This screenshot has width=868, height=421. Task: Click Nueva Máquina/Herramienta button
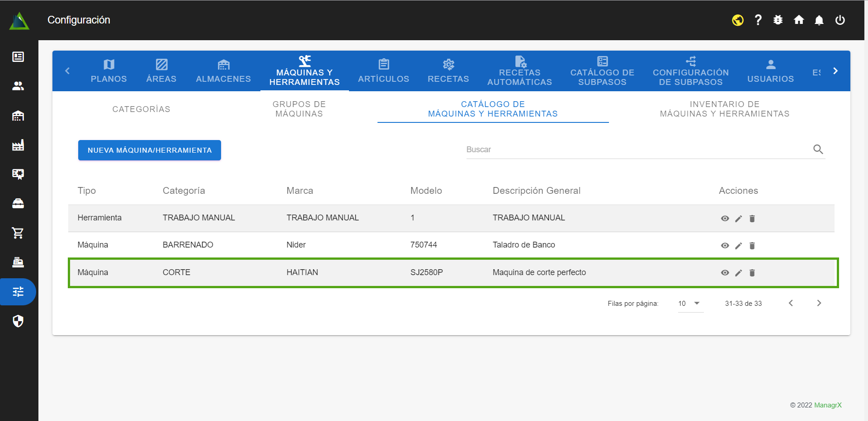tap(150, 150)
